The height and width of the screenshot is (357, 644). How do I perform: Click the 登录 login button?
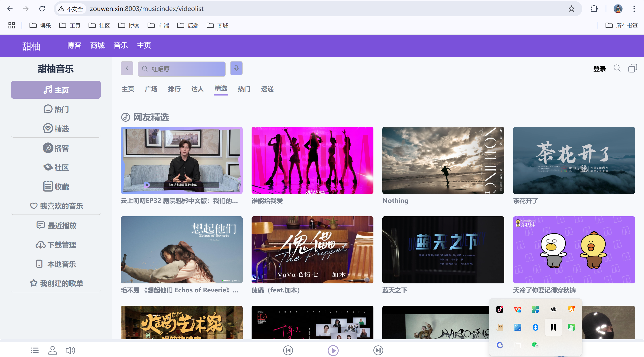point(600,69)
